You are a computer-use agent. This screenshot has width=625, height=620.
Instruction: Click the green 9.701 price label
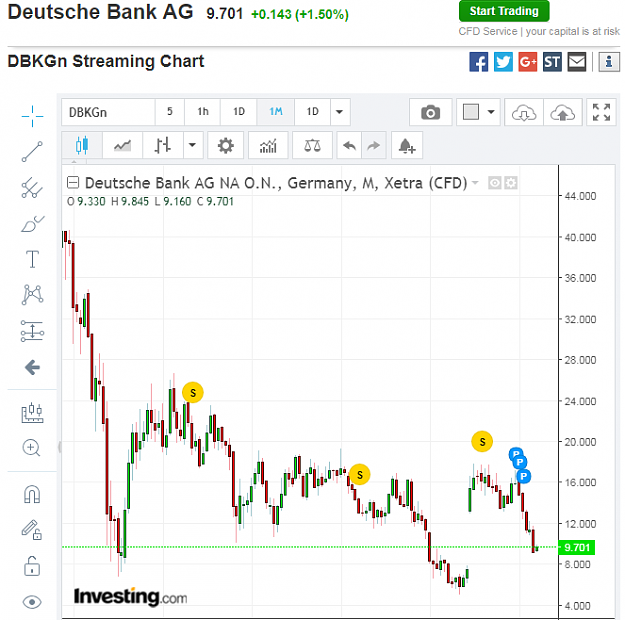click(x=577, y=547)
